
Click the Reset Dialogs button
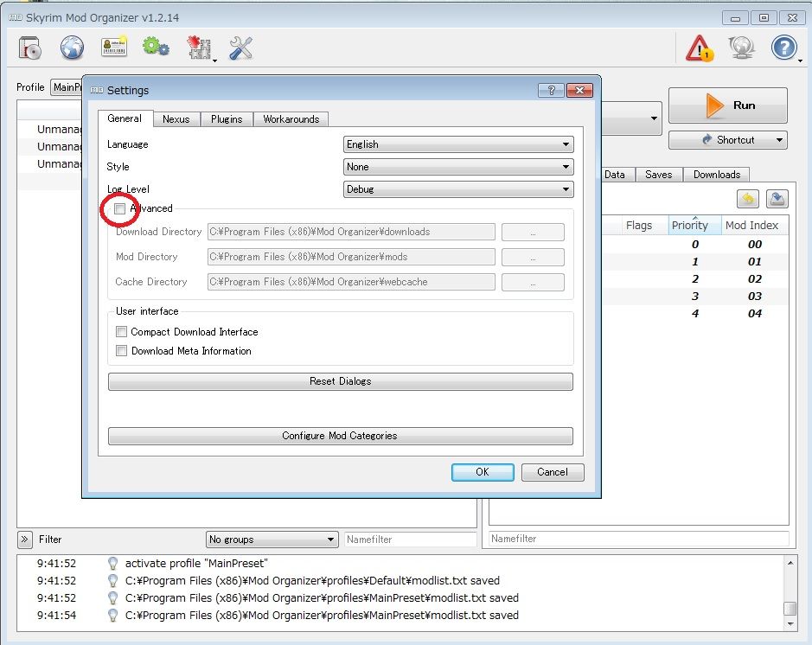coord(340,381)
